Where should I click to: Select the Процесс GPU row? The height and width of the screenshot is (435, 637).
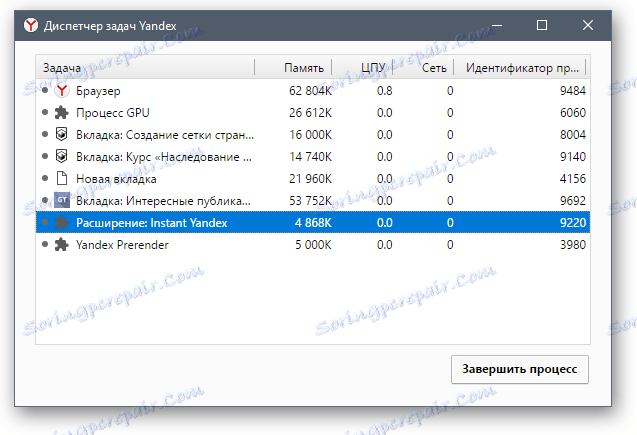pos(313,113)
